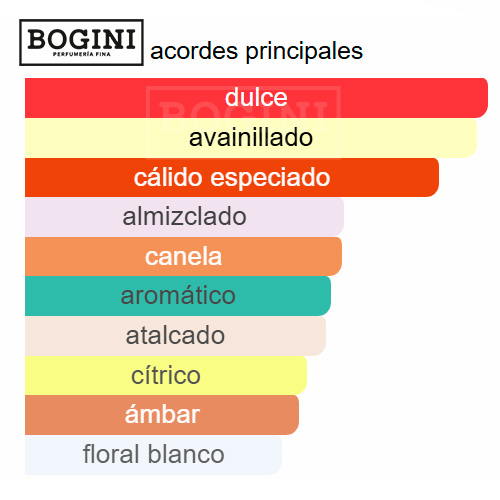500x500 pixels.
Task: Click the almizclado accord bar
Action: pos(184,217)
